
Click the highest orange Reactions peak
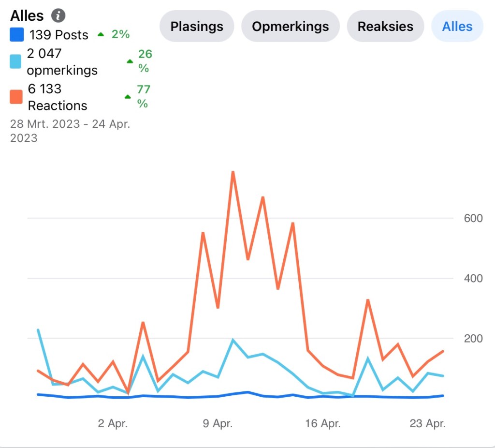pos(233,172)
